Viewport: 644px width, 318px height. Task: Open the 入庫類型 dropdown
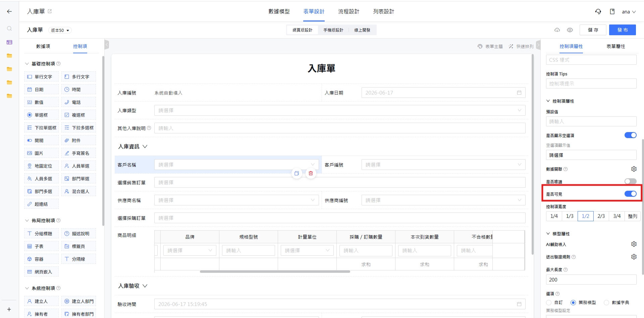click(x=340, y=110)
